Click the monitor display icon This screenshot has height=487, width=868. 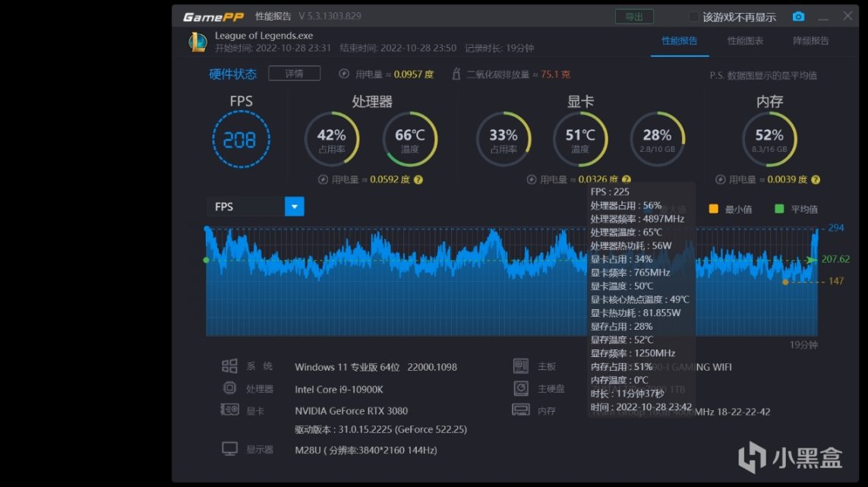pos(229,449)
